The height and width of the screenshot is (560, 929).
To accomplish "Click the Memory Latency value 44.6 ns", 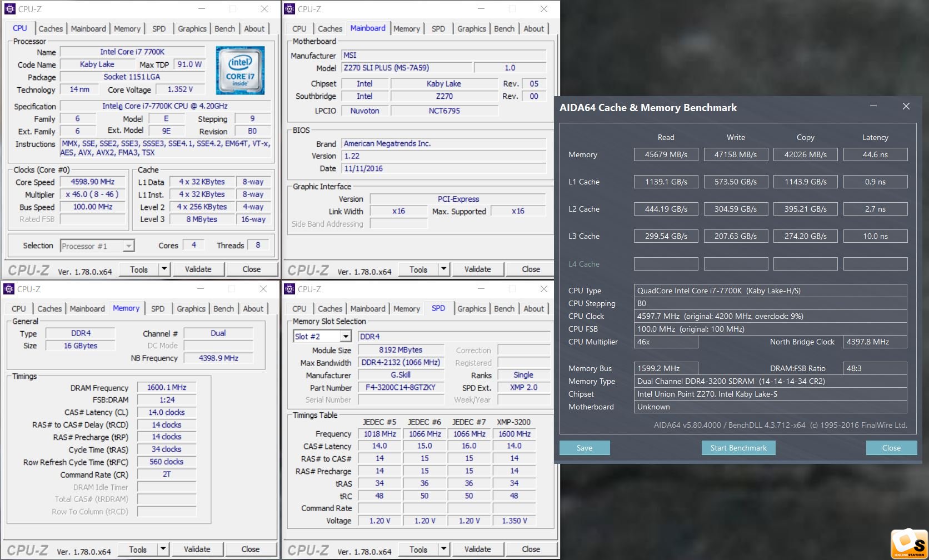I will [x=875, y=154].
